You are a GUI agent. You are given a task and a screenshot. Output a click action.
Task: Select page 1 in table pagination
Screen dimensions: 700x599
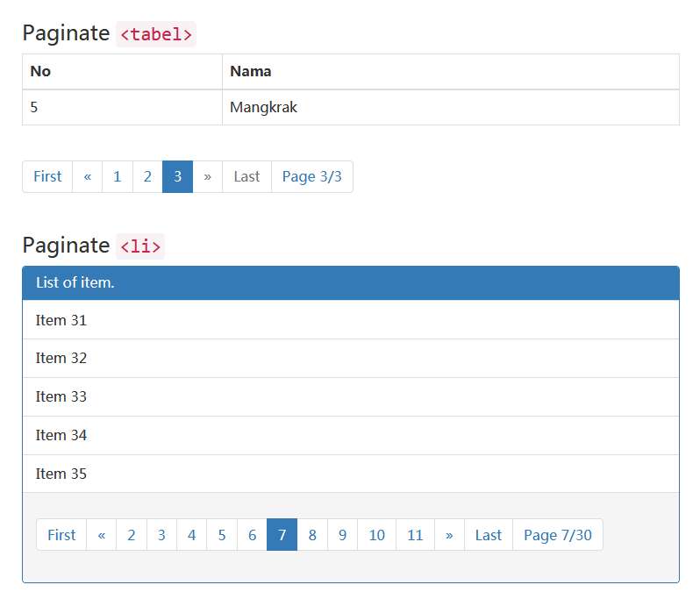pos(117,176)
